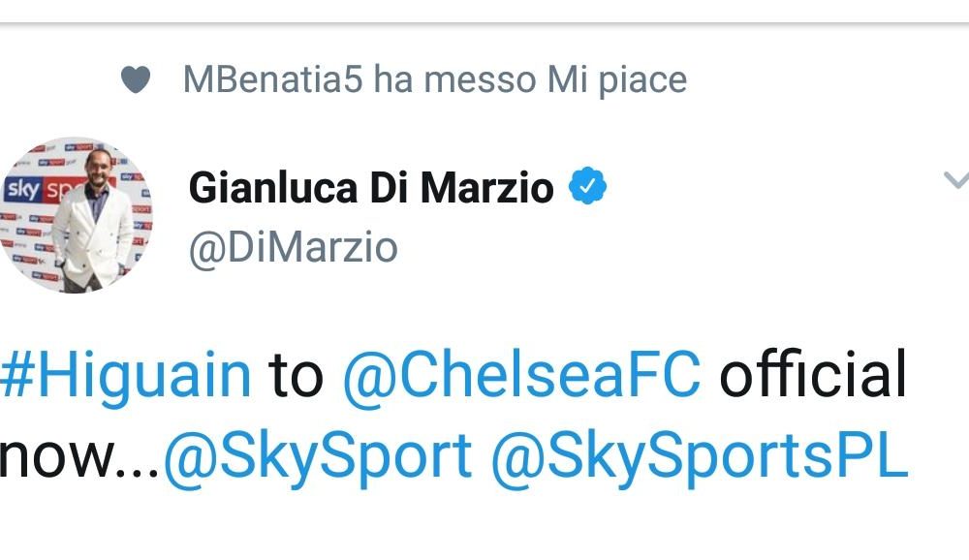Open the @SkySport mention
This screenshot has width=969, height=560.
[x=318, y=453]
